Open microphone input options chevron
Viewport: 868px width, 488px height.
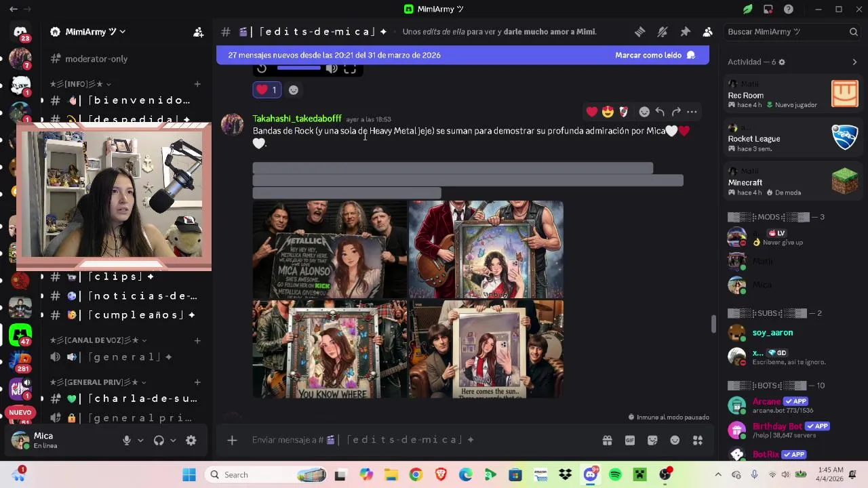pos(140,441)
